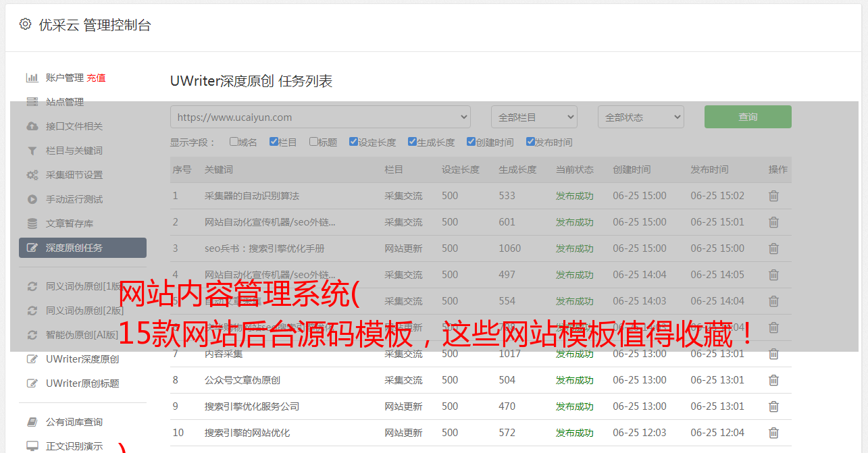Delete row 1 using its trash icon
Image resolution: width=868 pixels, height=453 pixels.
773,196
